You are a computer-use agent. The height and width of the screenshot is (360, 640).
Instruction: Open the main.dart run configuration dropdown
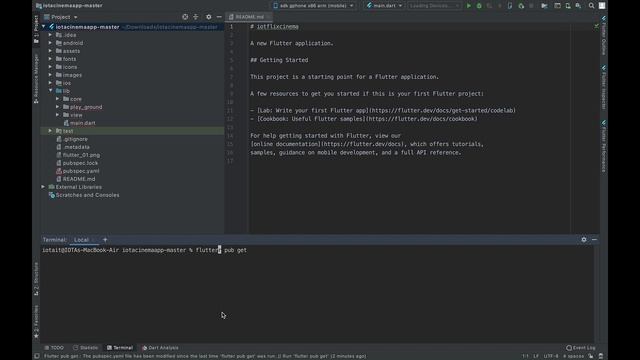point(384,6)
